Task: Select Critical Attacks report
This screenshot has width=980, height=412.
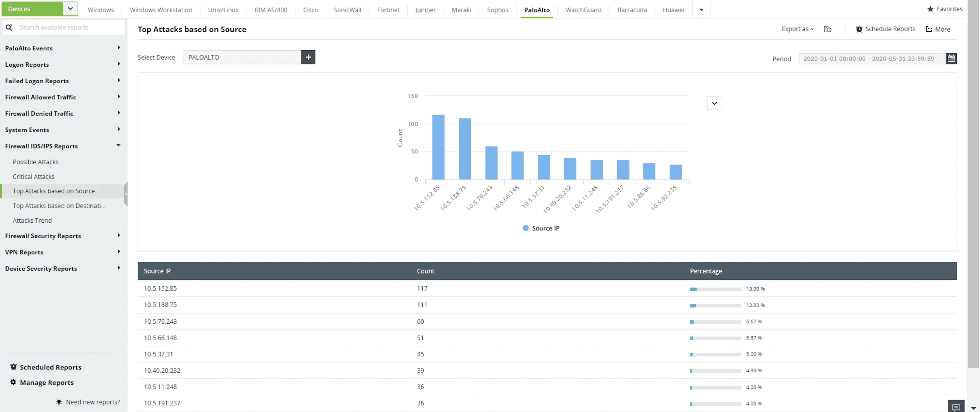Action: coord(33,176)
